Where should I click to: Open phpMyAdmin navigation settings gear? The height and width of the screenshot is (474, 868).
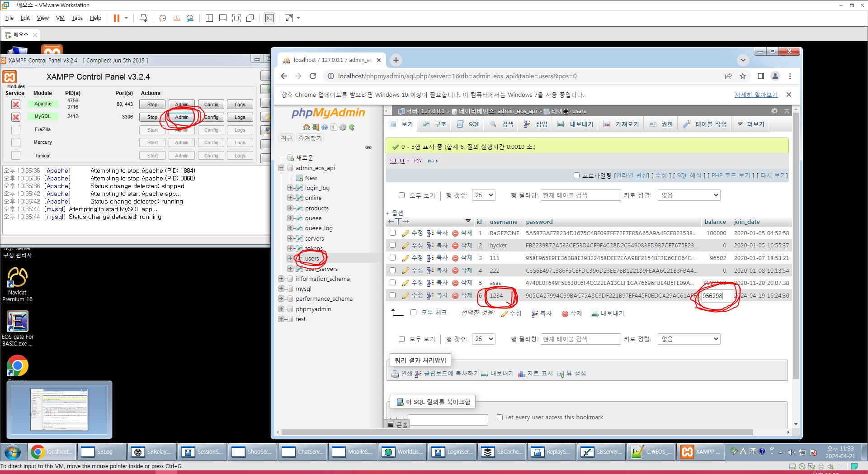coord(343,127)
